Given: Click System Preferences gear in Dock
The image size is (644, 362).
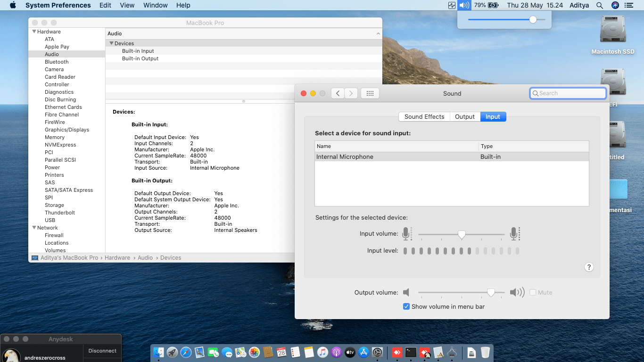Looking at the screenshot, I should [377, 352].
